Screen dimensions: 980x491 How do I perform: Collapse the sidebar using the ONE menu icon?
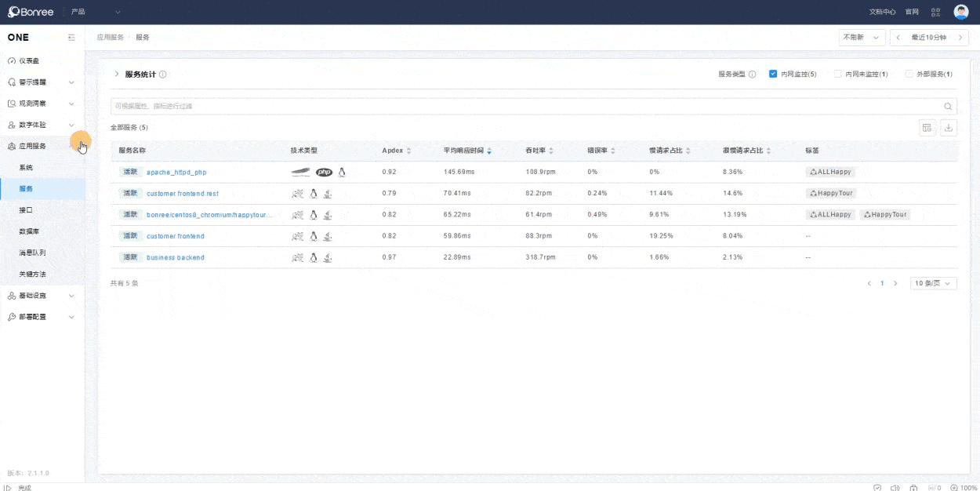click(x=71, y=38)
